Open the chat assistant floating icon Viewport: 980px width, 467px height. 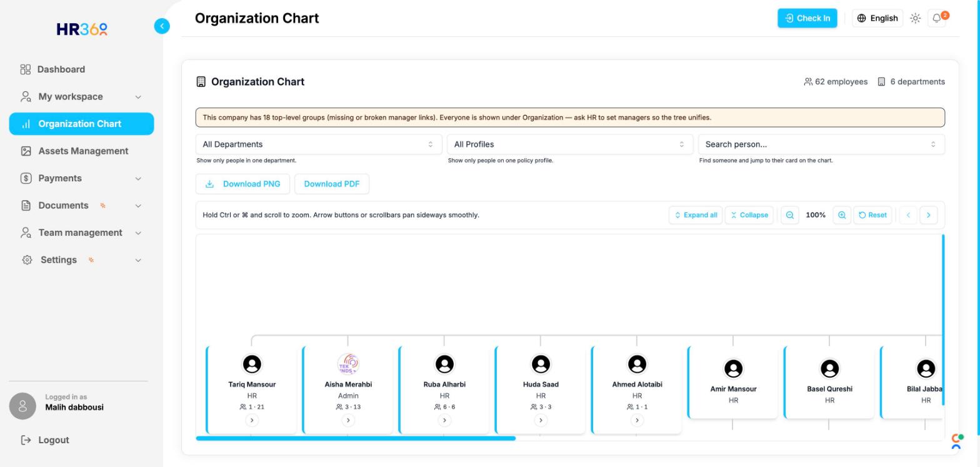956,441
